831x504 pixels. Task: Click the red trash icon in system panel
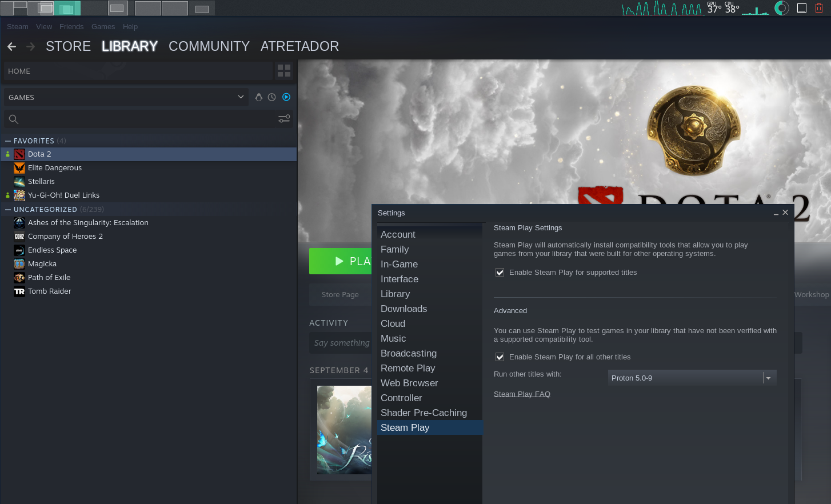pyautogui.click(x=819, y=8)
